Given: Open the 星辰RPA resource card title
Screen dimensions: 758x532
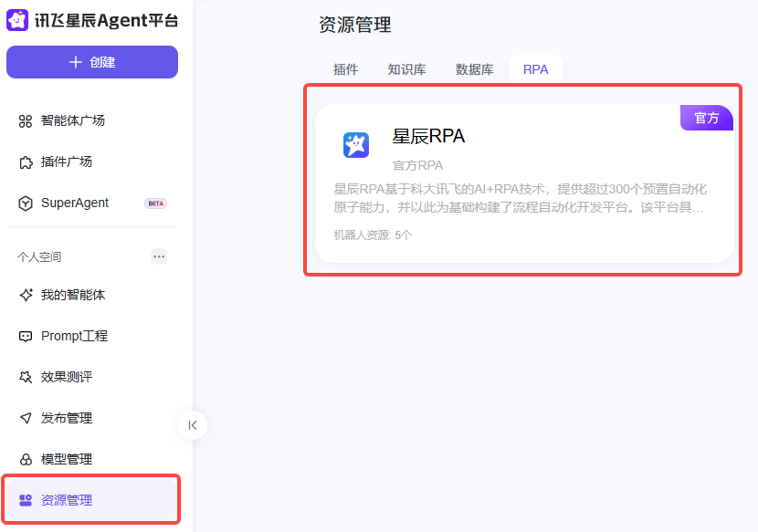Looking at the screenshot, I should click(x=428, y=136).
